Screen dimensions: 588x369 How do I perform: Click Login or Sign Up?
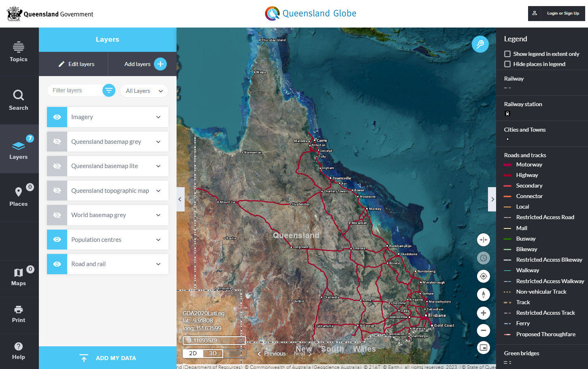coord(563,13)
